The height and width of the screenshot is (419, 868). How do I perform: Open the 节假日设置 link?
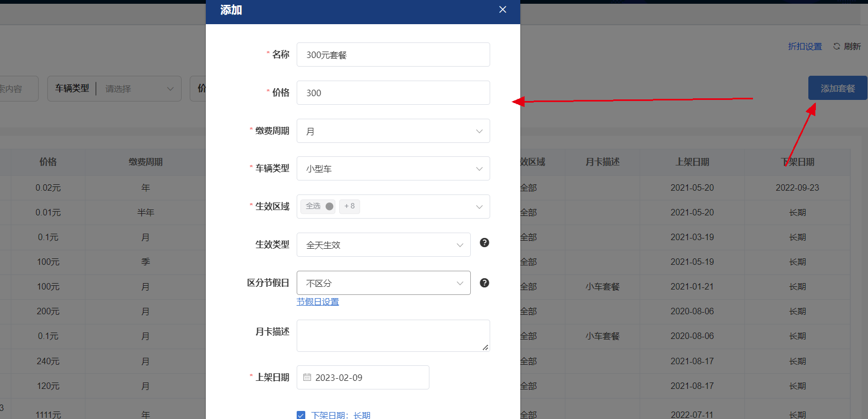click(x=318, y=302)
